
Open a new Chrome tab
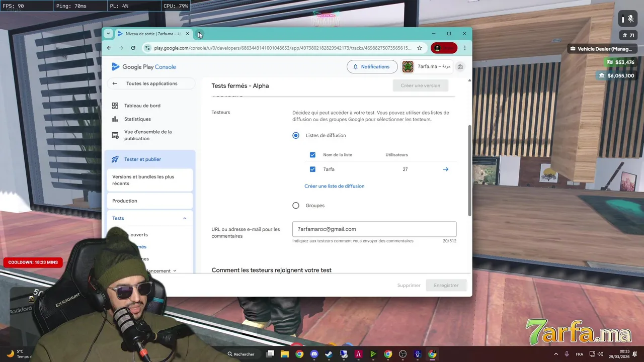tap(200, 34)
